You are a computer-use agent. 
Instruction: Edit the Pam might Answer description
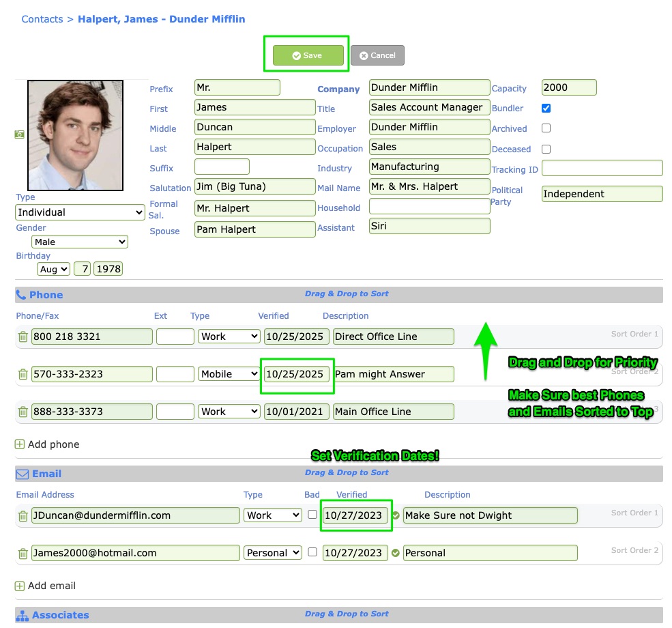click(394, 374)
